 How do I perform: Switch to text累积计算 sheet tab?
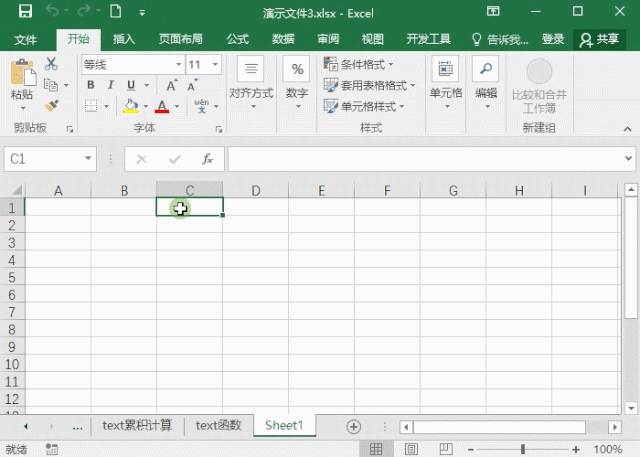pos(137,425)
